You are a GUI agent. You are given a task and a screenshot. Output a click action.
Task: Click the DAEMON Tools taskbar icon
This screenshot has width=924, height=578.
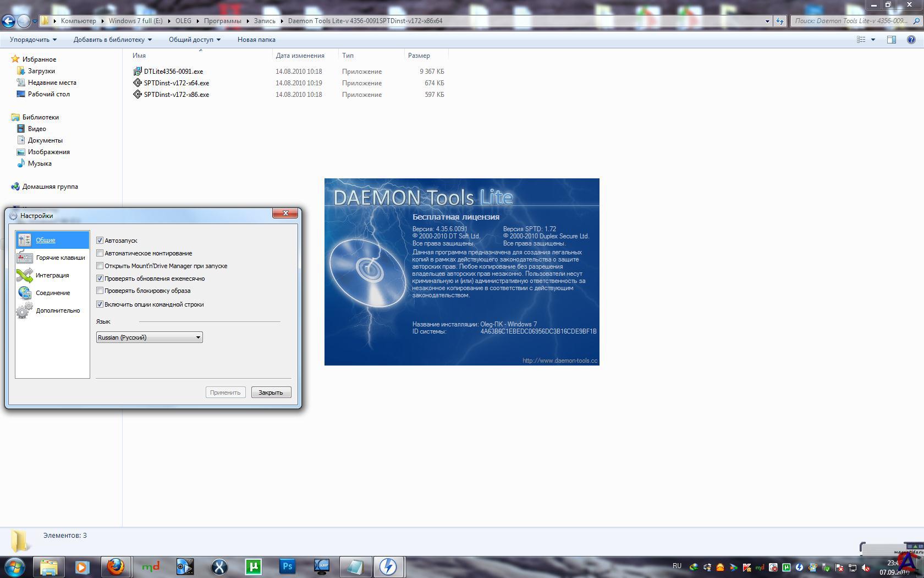(x=388, y=566)
